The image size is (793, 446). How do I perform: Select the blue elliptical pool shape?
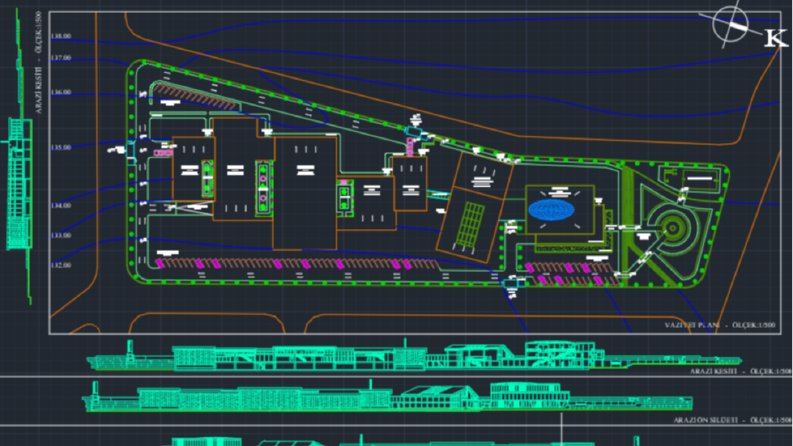[551, 210]
